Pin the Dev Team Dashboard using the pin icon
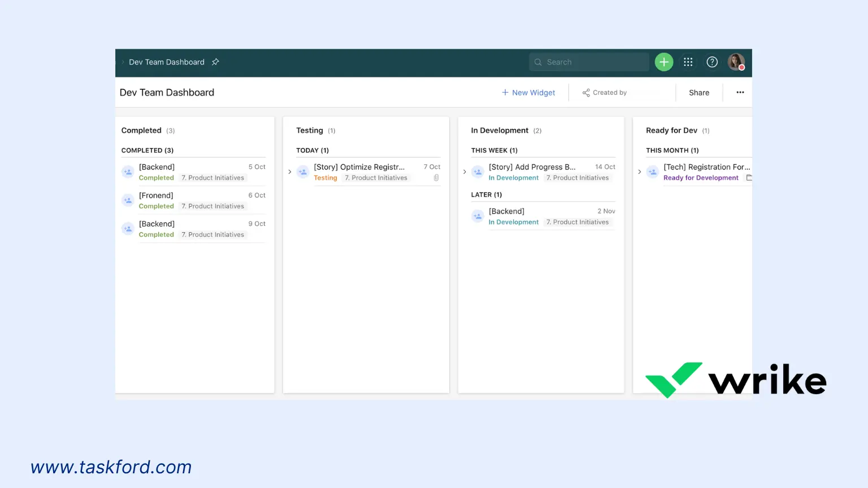Viewport: 868px width, 488px height. tap(215, 62)
